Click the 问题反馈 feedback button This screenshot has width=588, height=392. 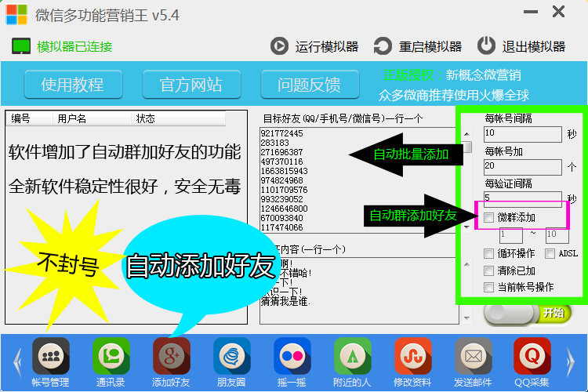point(310,85)
